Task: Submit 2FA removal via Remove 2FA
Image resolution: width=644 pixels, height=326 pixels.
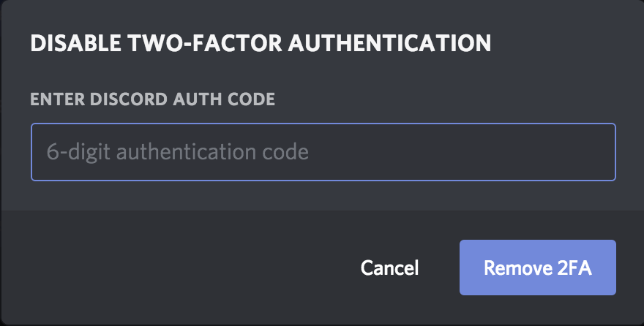Action: pos(538,268)
